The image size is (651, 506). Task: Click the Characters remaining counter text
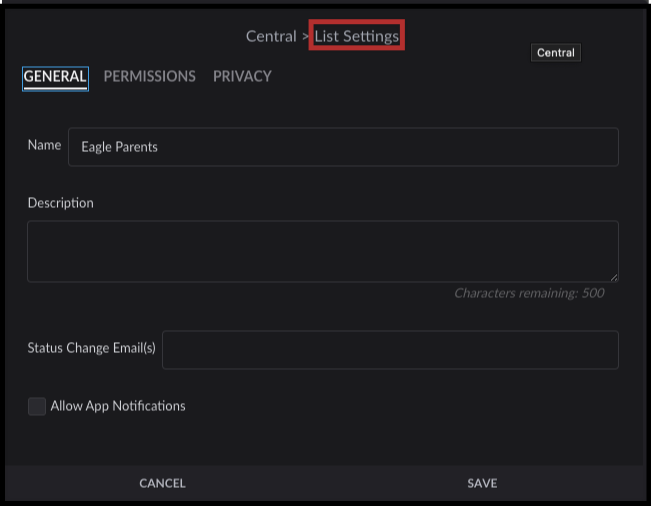(x=528, y=294)
